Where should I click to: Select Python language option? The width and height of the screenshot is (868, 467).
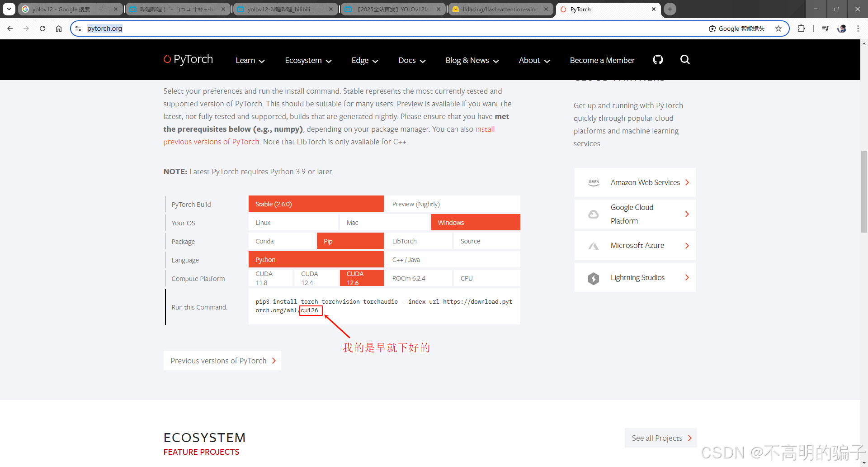click(x=316, y=260)
